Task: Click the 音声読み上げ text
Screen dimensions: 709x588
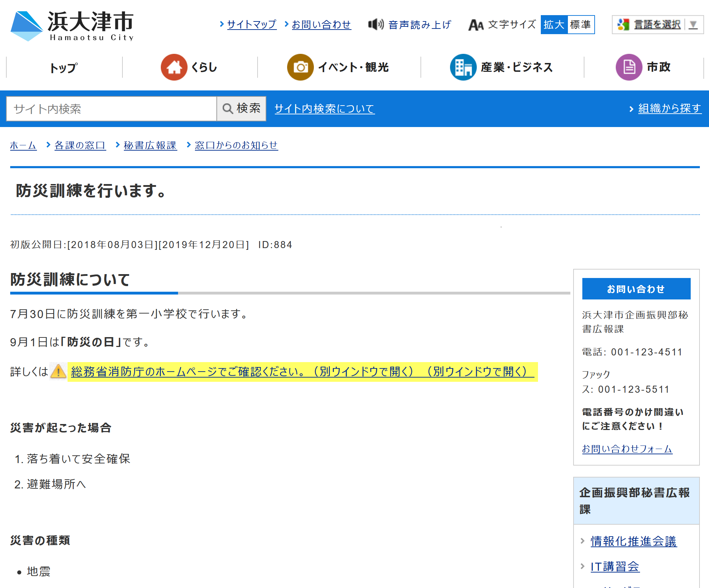Action: (x=420, y=25)
